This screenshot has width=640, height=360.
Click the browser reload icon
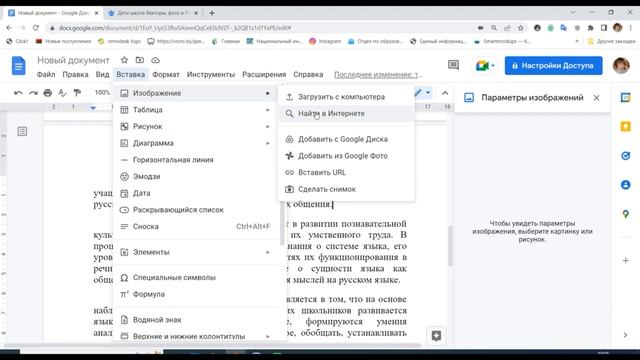coord(36,28)
